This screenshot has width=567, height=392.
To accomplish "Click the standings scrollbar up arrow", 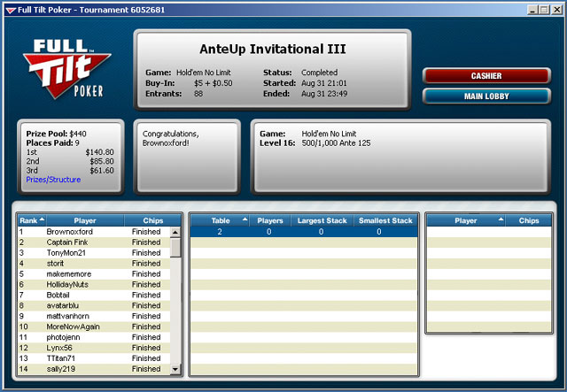I will pos(175,232).
